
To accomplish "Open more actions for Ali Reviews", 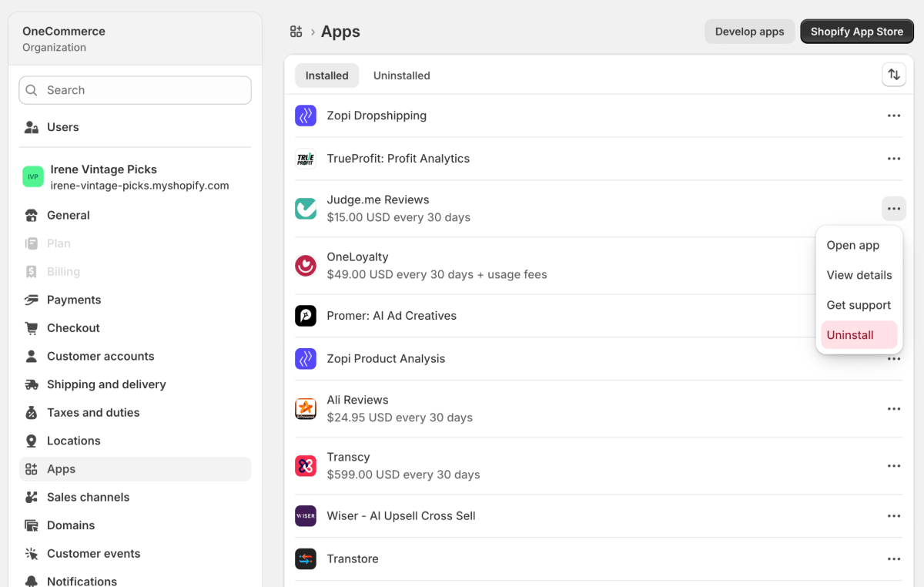I will [894, 409].
